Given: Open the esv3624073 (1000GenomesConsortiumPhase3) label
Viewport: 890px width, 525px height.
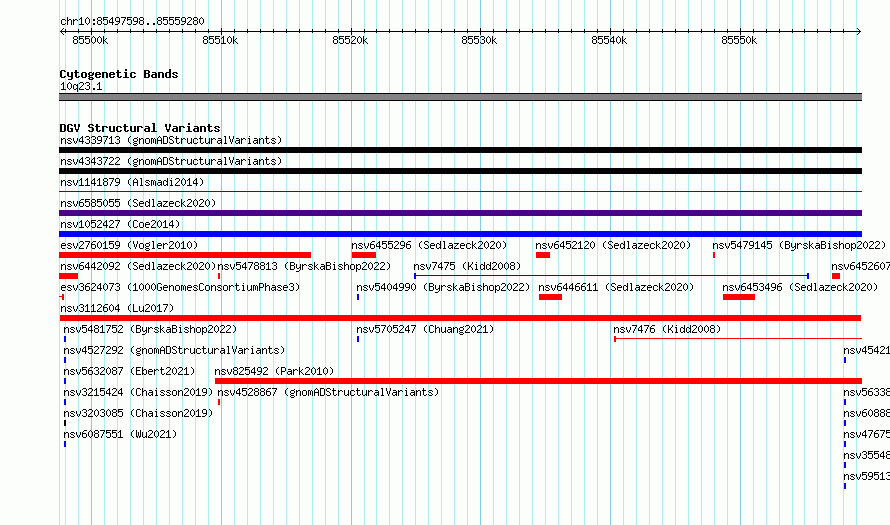Looking at the screenshot, I should 180,287.
